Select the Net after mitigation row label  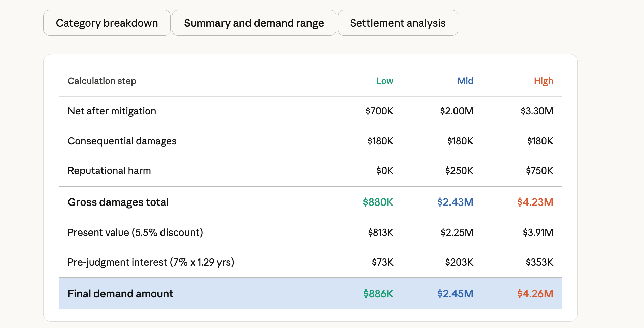tap(112, 111)
